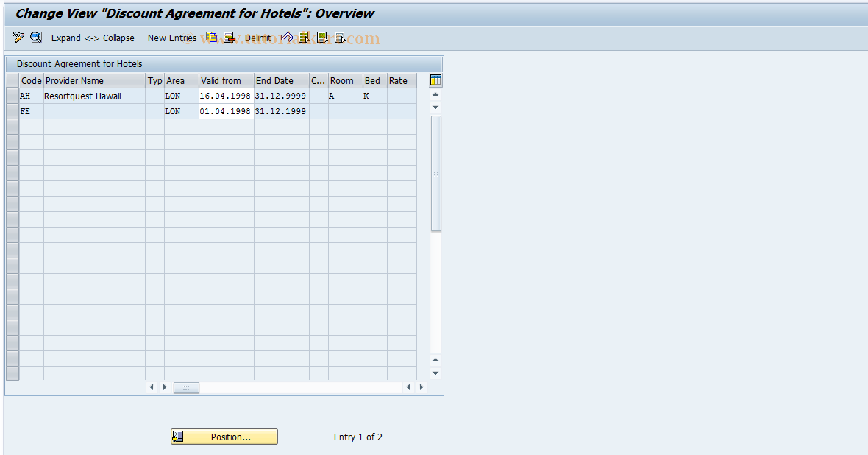
Task: Click horizontal scrollbar left arrow at left end
Action: (152, 387)
